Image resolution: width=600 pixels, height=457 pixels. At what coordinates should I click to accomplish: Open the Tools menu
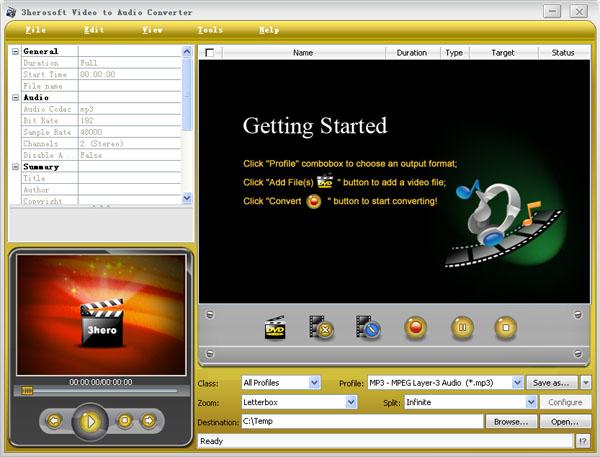click(x=210, y=30)
